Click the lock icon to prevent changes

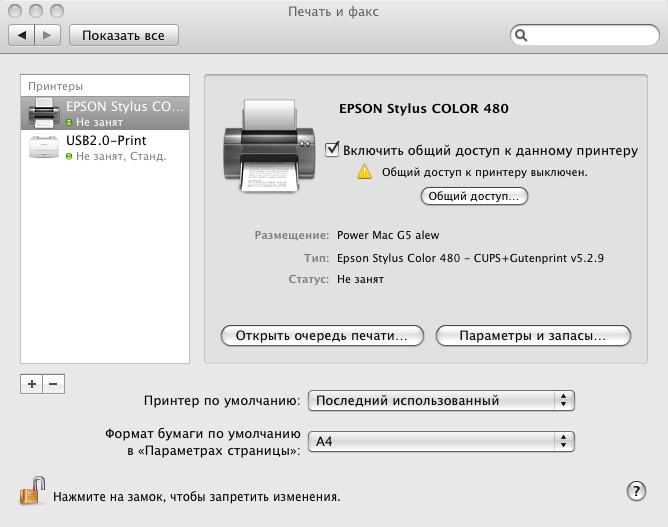tap(33, 491)
